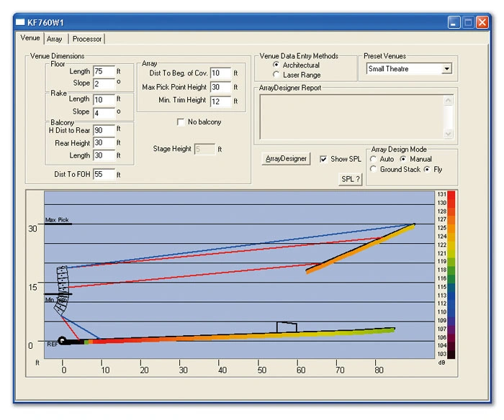
Task: Enable the No balcony checkbox
Action: coord(181,122)
